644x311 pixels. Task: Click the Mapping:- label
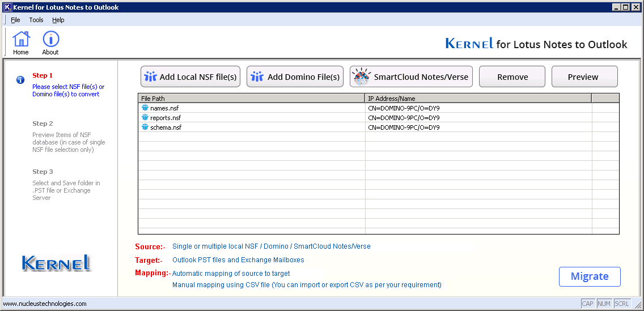[x=153, y=273]
